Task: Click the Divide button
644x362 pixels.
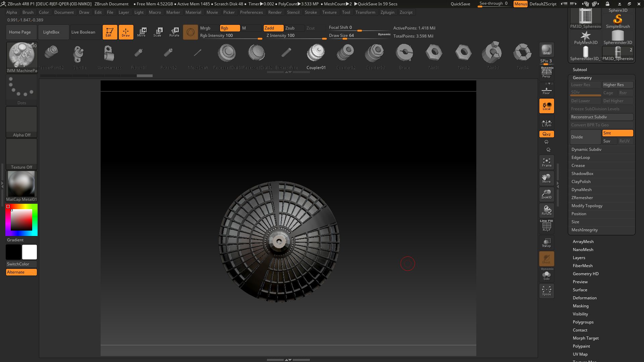Action: (x=585, y=137)
